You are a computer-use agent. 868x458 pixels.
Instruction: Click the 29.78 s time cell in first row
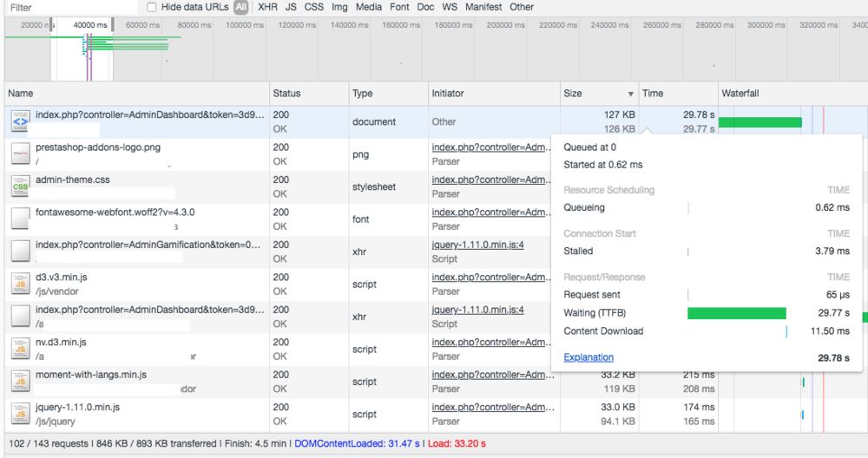(x=699, y=115)
